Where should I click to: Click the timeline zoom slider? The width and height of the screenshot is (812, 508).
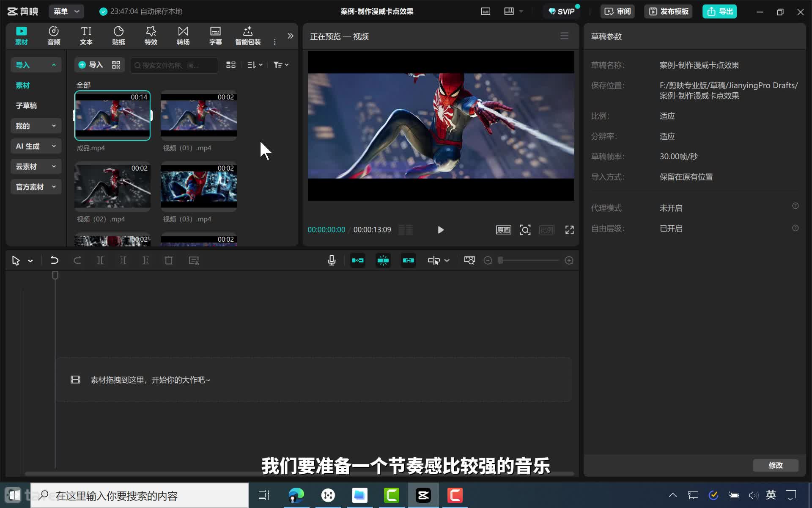click(x=529, y=260)
